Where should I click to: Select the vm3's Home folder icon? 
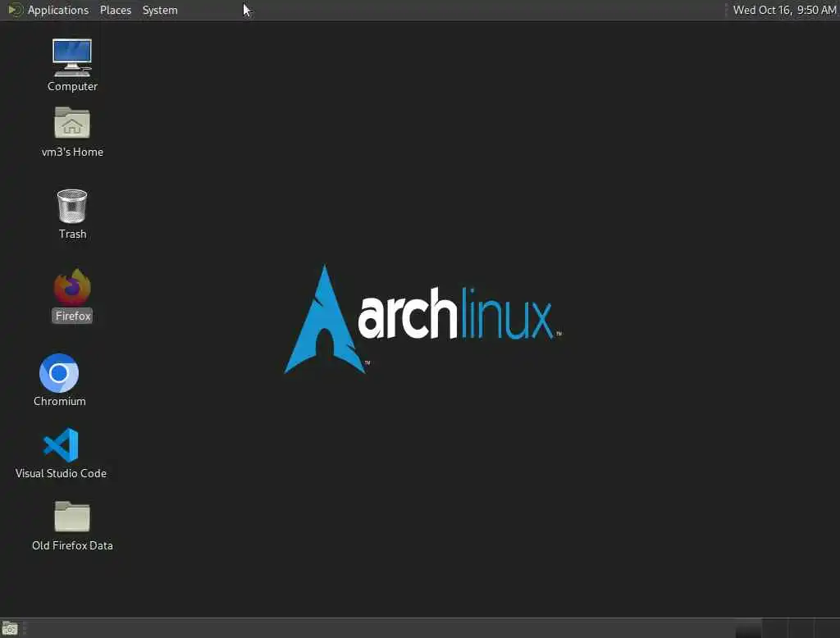click(x=72, y=132)
